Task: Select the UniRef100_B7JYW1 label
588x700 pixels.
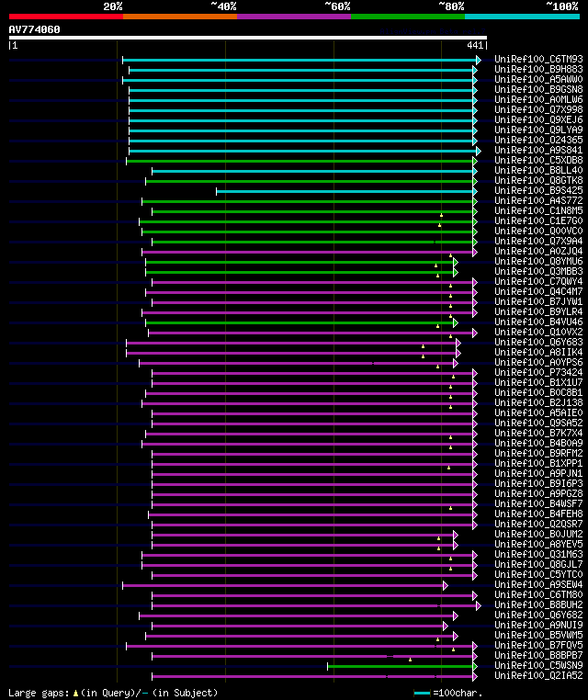Action: [538, 302]
